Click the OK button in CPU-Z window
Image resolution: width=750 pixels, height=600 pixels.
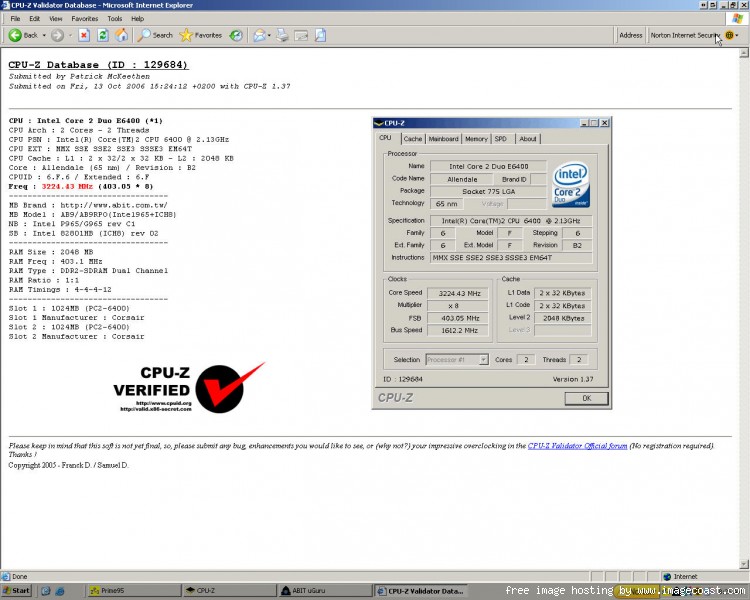click(586, 398)
